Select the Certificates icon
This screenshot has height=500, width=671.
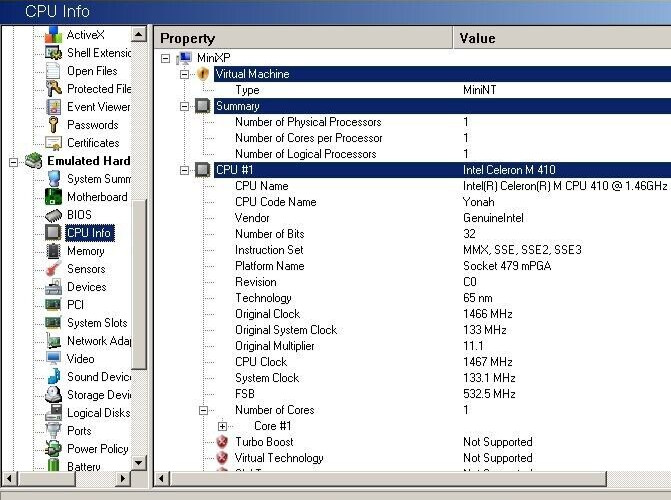[53, 143]
